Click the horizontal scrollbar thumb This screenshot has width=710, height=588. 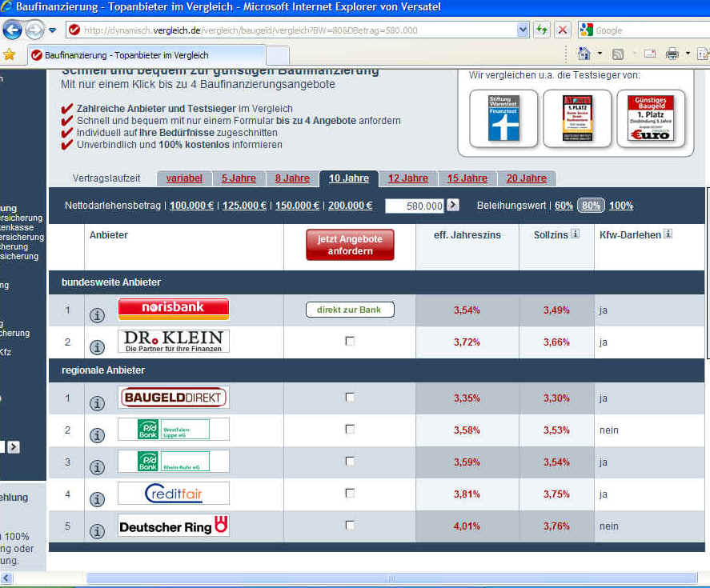tap(391, 578)
